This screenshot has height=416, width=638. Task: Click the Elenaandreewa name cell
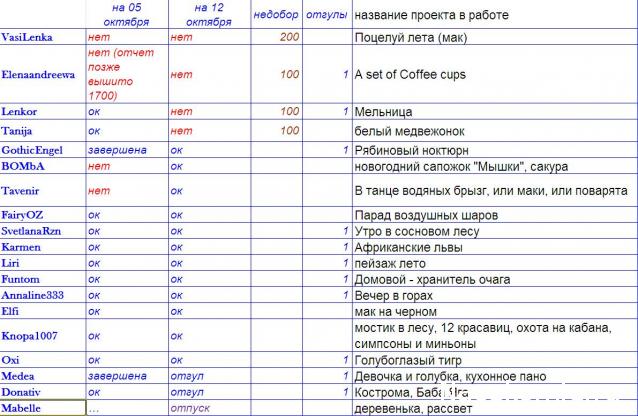tap(41, 74)
